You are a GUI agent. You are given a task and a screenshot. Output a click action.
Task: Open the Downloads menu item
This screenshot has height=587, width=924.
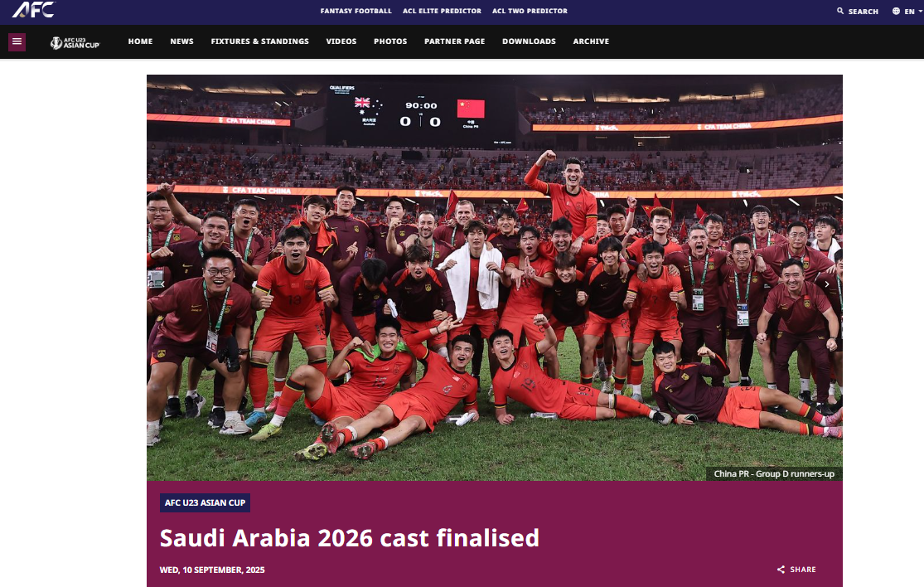[529, 41]
